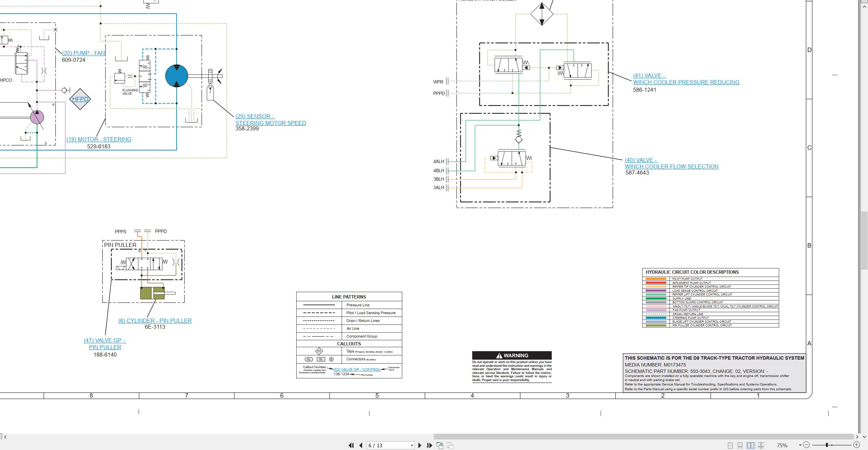Click the horizontal scrollbar thumb
Viewport: 868px width, 450px height.
coord(644,437)
